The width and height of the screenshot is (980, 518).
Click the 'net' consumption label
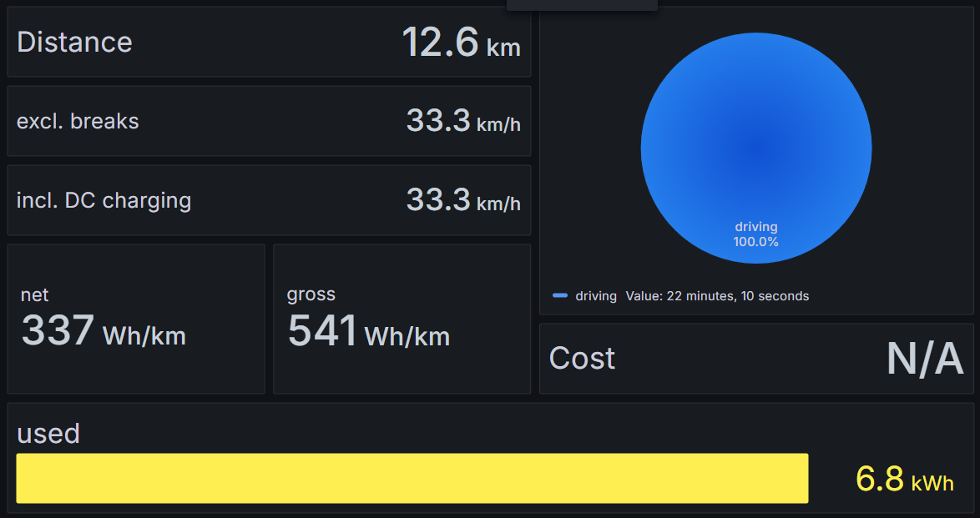coord(34,294)
